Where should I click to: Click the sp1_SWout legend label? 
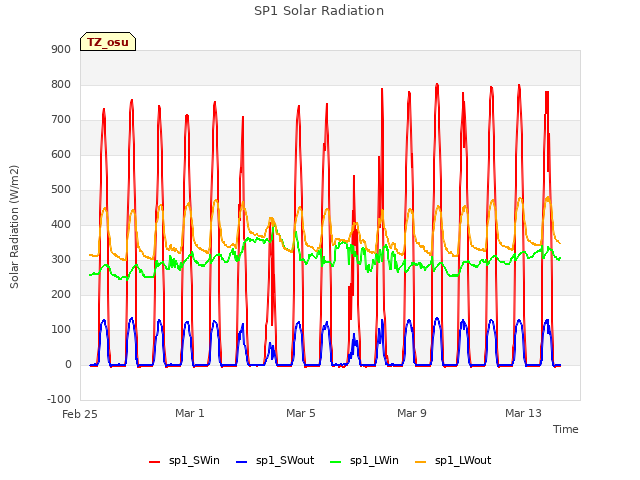click(x=285, y=461)
